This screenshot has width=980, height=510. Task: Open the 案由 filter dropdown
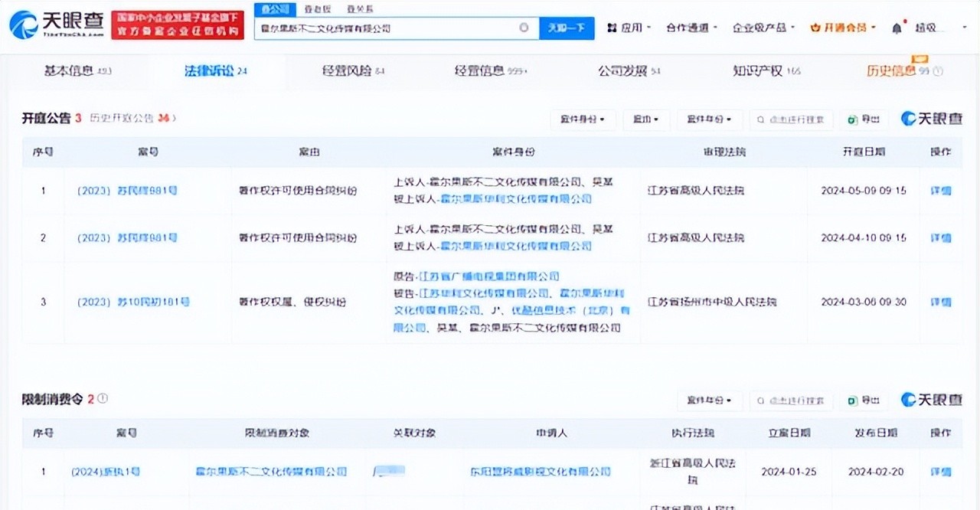(x=646, y=119)
